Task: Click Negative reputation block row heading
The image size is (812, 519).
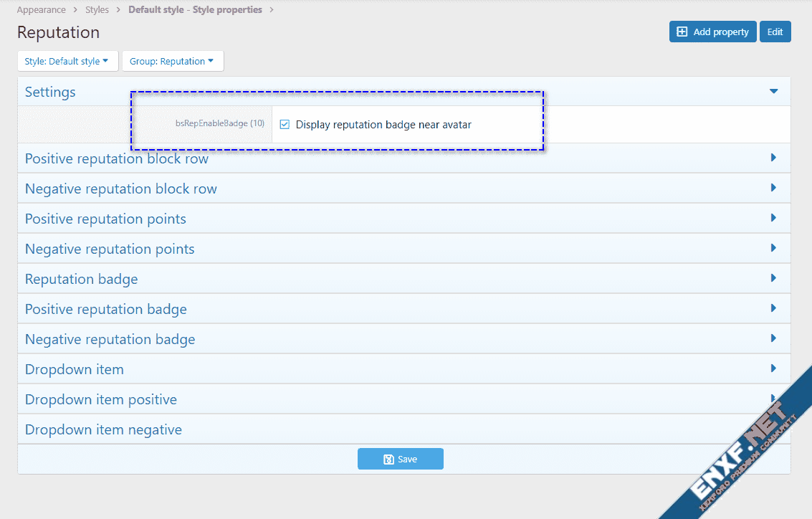Action: (120, 189)
